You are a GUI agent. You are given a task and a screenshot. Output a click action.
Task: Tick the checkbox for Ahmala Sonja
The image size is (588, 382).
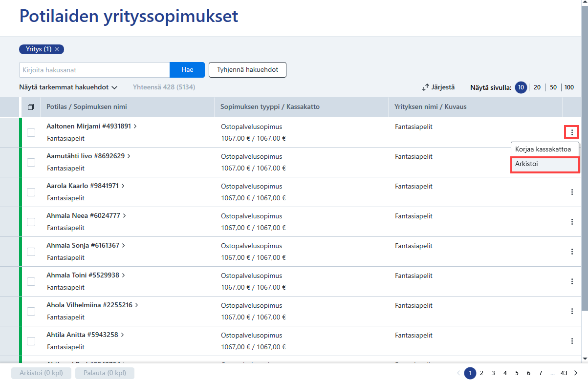coord(31,252)
